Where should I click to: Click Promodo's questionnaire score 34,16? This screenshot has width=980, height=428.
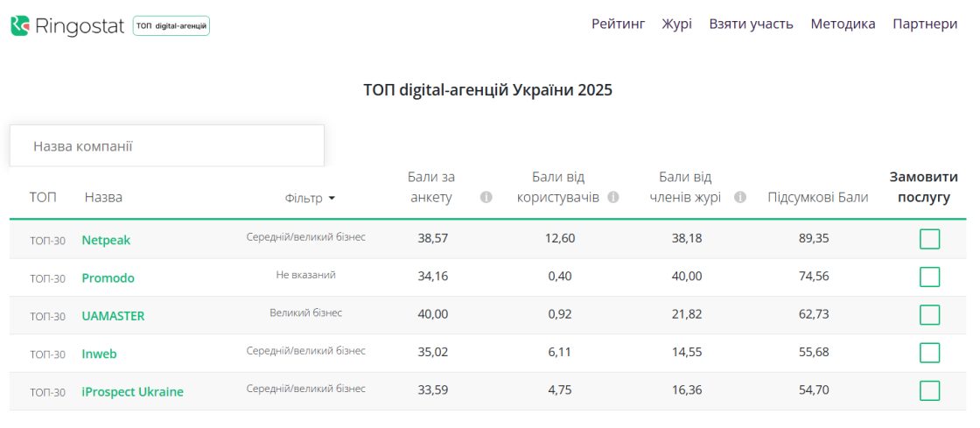[433, 277]
